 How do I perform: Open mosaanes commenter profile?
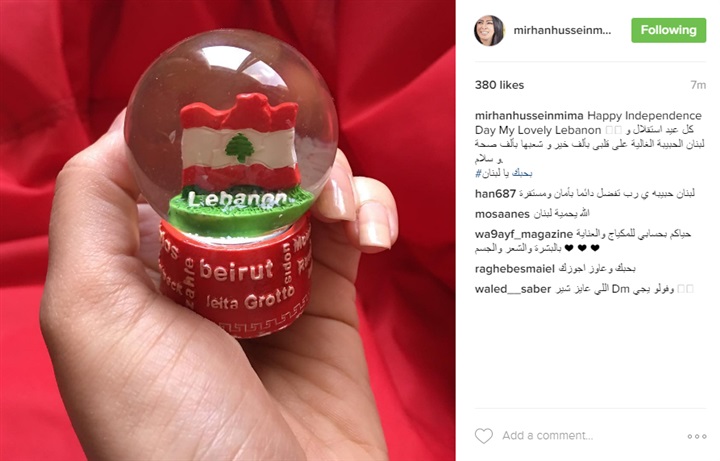502,214
